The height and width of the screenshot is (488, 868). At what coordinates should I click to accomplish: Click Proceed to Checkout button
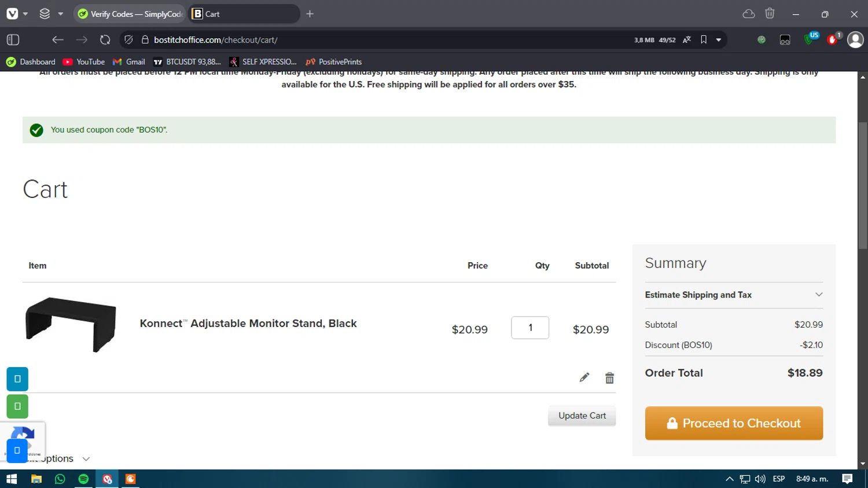734,423
